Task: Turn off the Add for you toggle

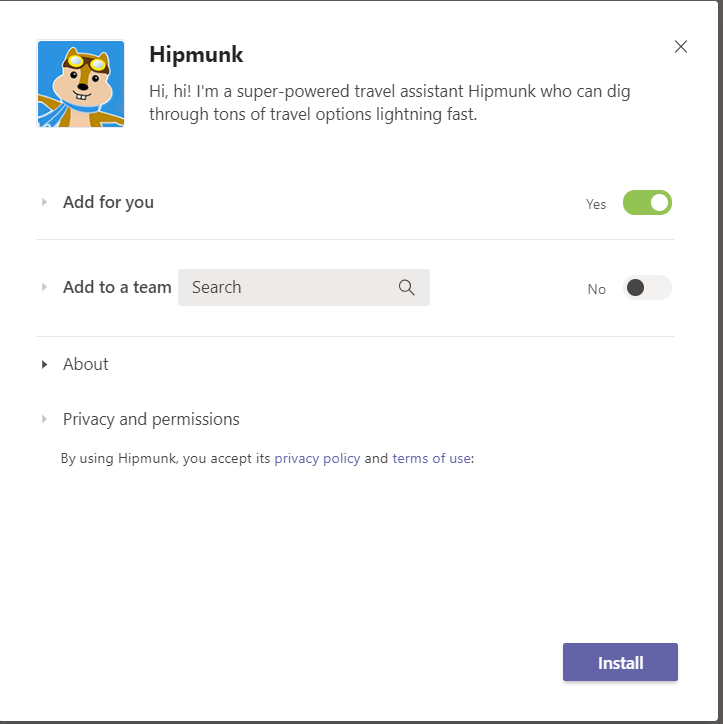Action: point(647,203)
